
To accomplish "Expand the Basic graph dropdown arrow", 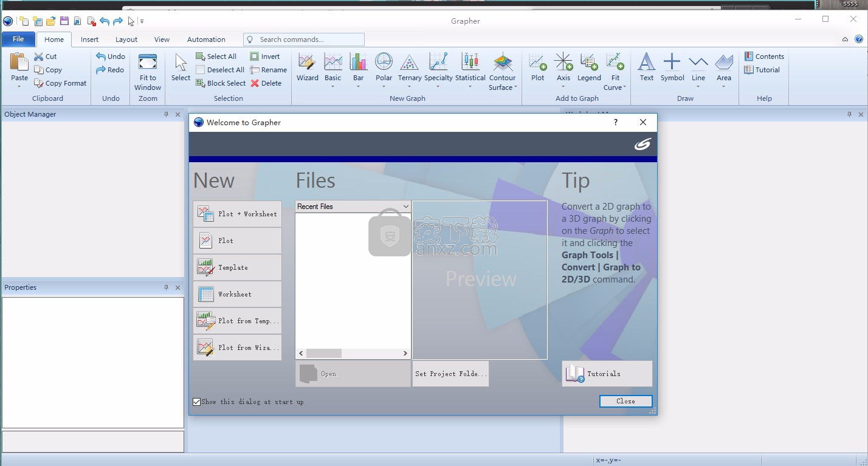I will coord(333,86).
